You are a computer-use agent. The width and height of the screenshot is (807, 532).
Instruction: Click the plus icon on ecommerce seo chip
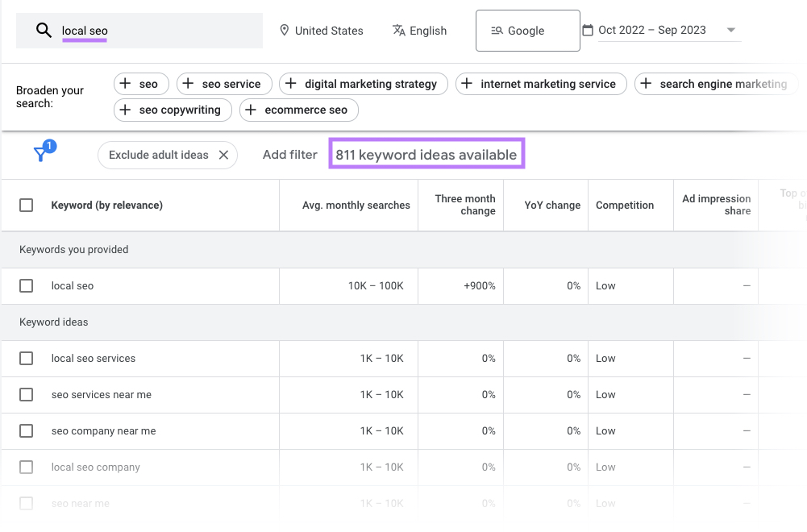[x=249, y=110]
